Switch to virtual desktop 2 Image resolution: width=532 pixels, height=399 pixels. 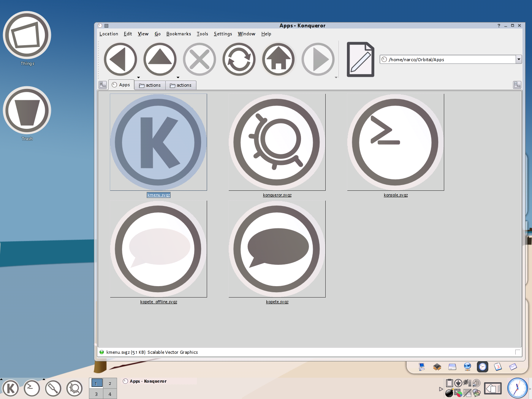tap(110, 383)
